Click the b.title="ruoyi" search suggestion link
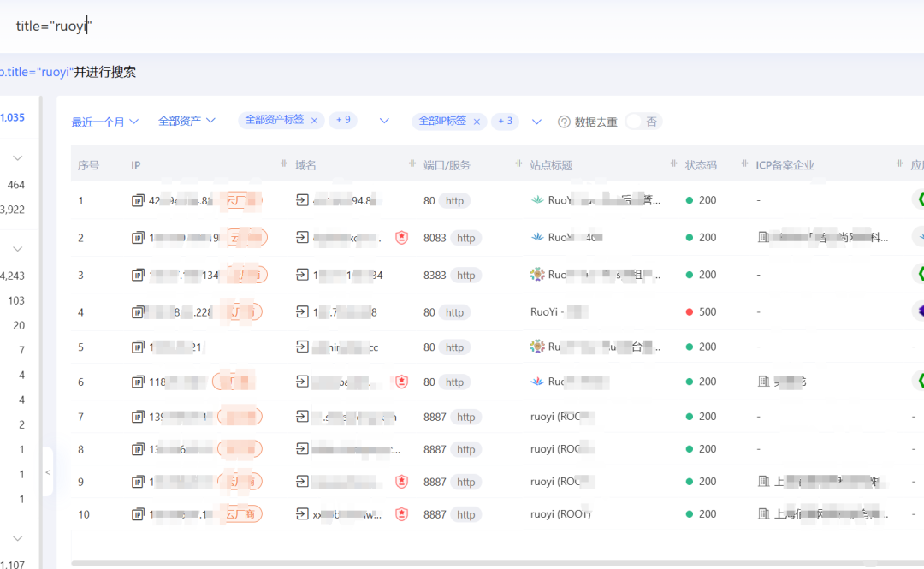This screenshot has height=569, width=924. point(37,72)
